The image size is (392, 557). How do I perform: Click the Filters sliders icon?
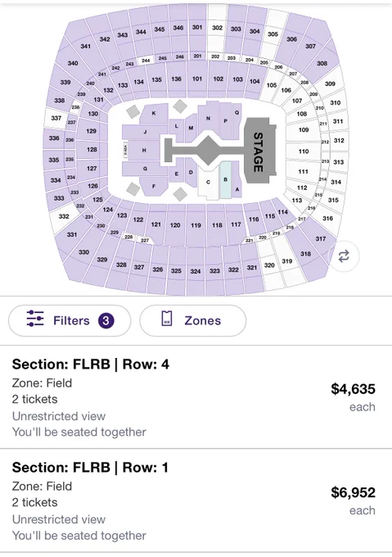click(35, 319)
